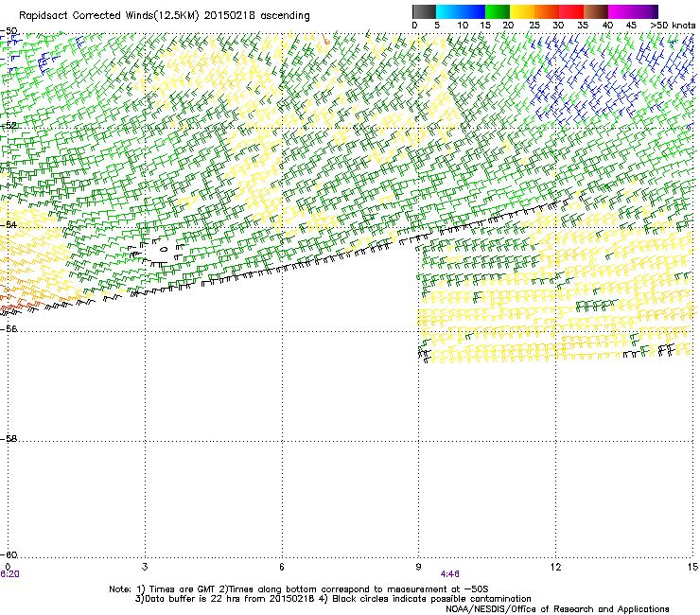The width and height of the screenshot is (700, 615).
Task: Click the purple pass time '6:20'
Action: point(9,574)
